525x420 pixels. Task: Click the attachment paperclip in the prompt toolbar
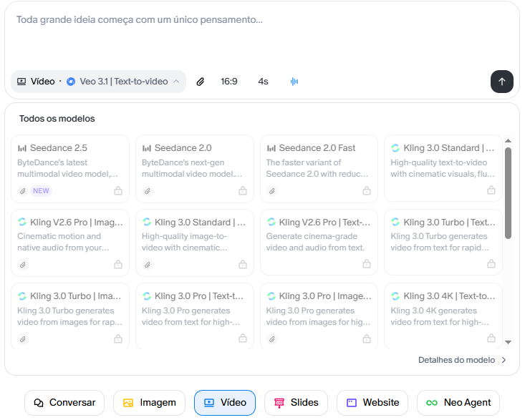tap(201, 82)
